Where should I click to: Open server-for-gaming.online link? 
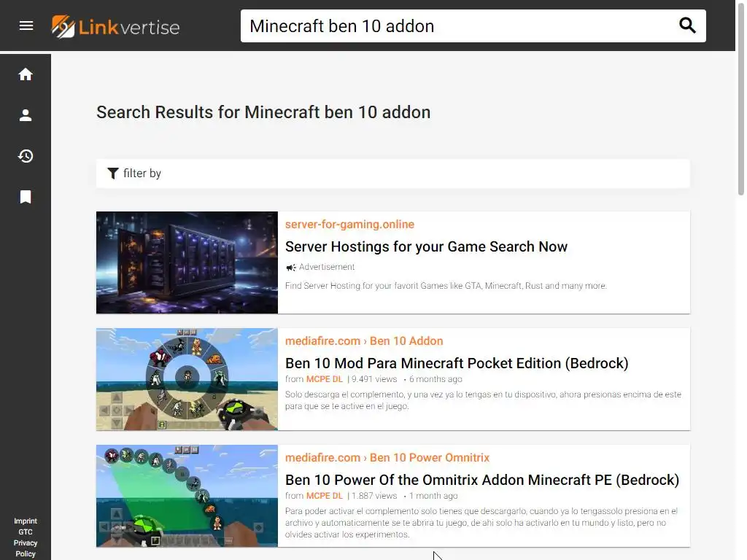349,225
